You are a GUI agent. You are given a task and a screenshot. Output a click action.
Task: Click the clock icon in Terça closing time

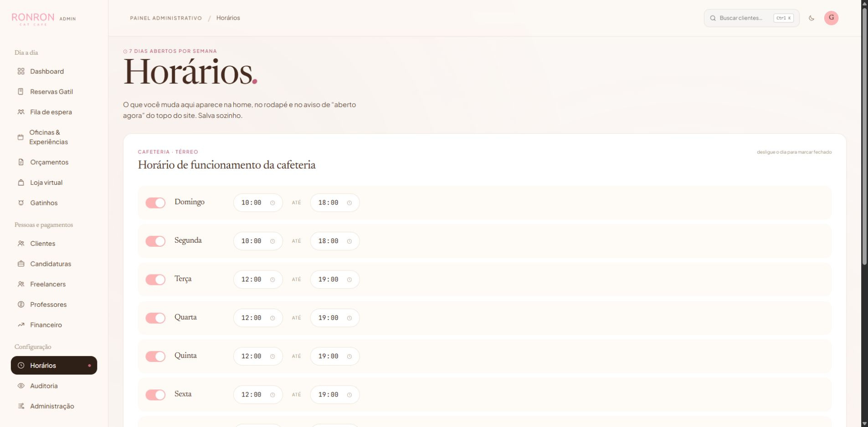click(x=349, y=280)
